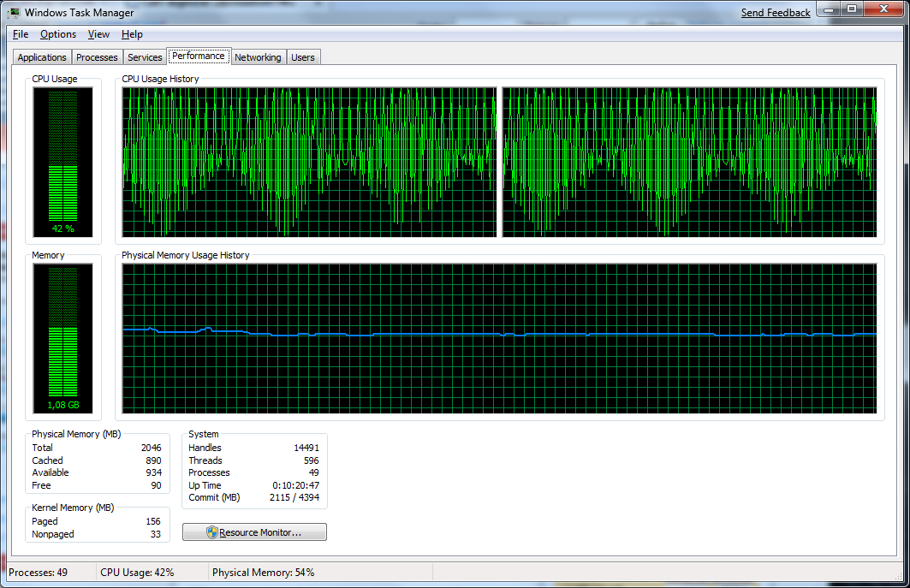This screenshot has height=588, width=910.
Task: Select the Performance tab
Action: (199, 56)
